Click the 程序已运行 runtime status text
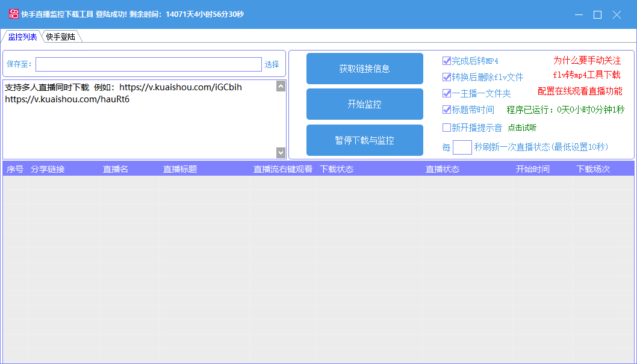 [565, 110]
